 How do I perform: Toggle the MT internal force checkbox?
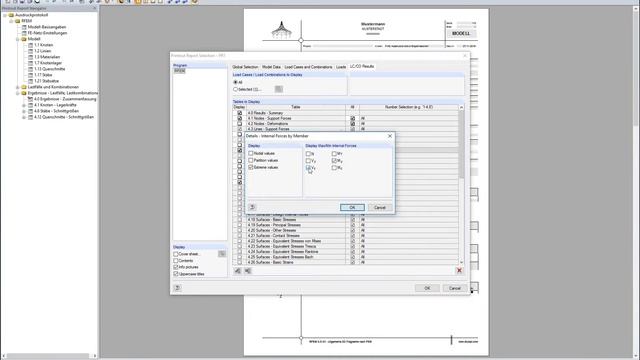334,154
